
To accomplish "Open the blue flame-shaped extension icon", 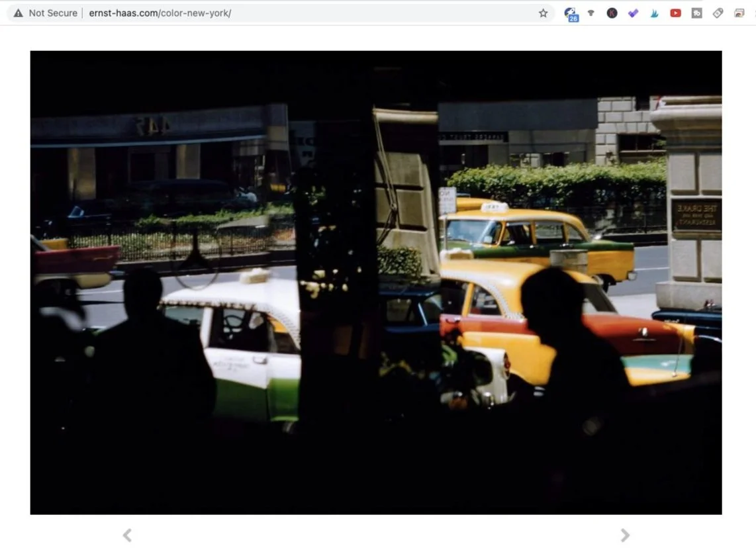I will pyautogui.click(x=654, y=13).
